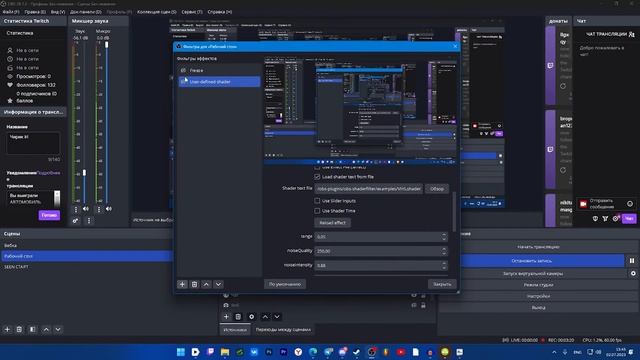The image size is (640, 360).
Task: Click Остановить запись button
Action: pos(532,260)
